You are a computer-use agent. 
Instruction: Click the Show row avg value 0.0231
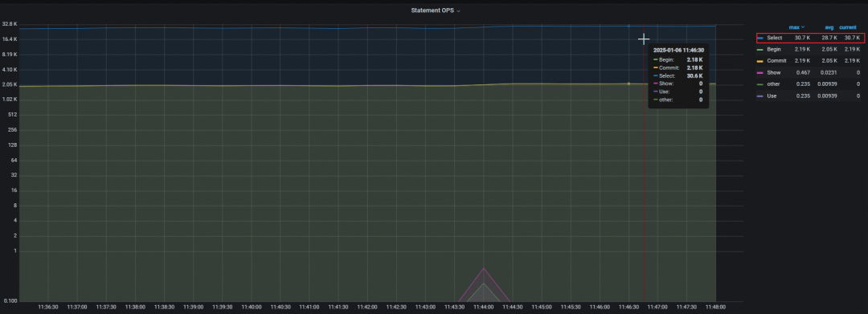829,72
